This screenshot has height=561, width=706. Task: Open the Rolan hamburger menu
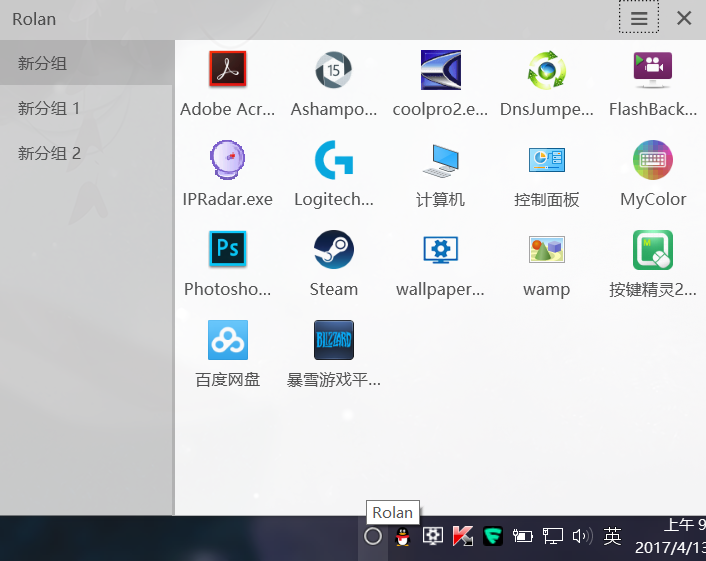pos(639,18)
